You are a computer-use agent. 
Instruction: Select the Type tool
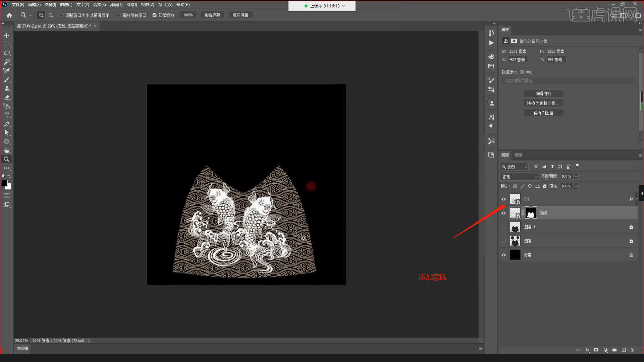pos(7,115)
